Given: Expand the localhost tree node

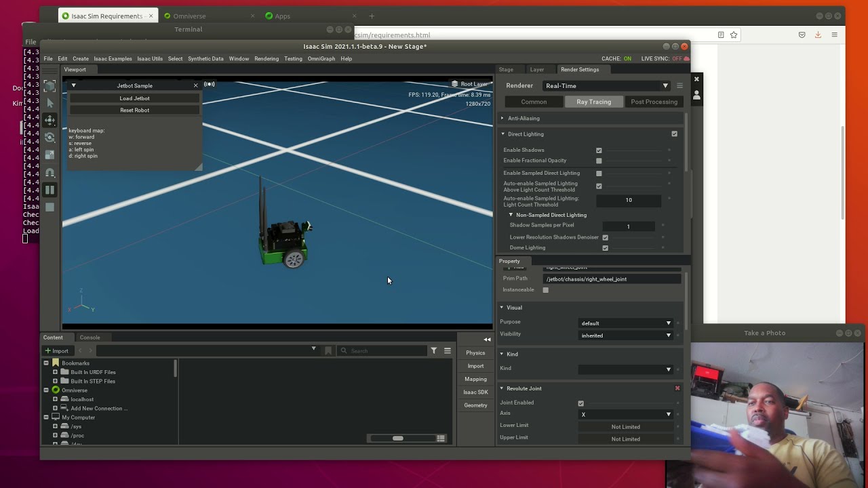Looking at the screenshot, I should coord(55,399).
